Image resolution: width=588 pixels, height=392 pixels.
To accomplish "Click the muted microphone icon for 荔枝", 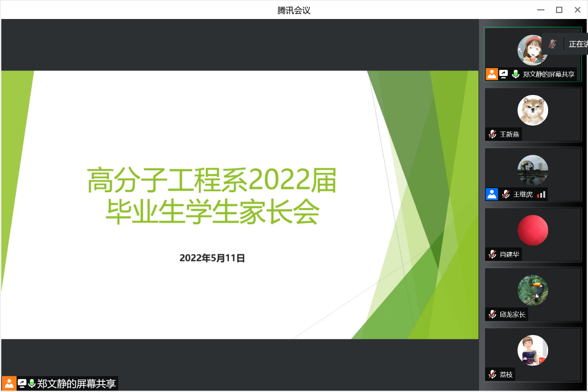I will [x=492, y=374].
